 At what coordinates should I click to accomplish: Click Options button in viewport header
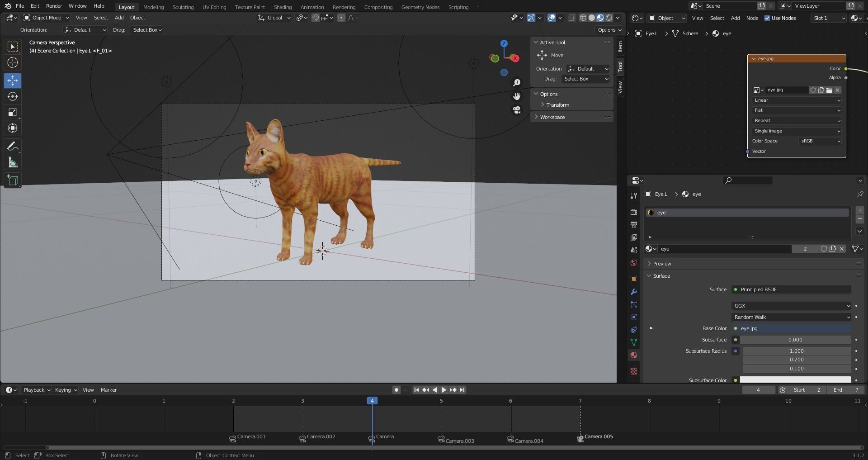(x=609, y=30)
